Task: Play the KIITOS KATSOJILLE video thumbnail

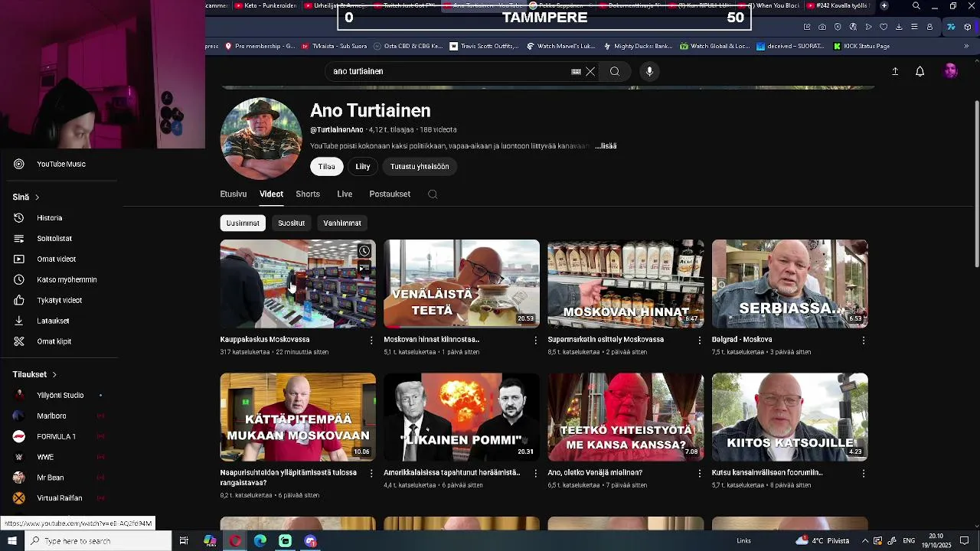Action: click(x=789, y=417)
